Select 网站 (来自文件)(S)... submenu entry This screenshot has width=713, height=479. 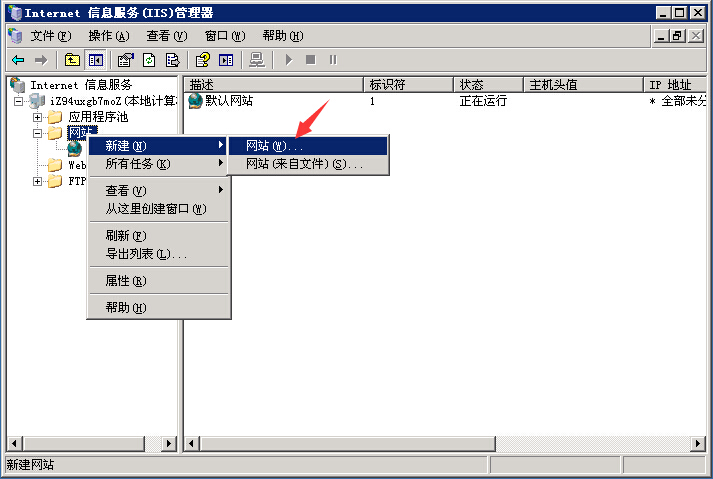click(x=304, y=164)
